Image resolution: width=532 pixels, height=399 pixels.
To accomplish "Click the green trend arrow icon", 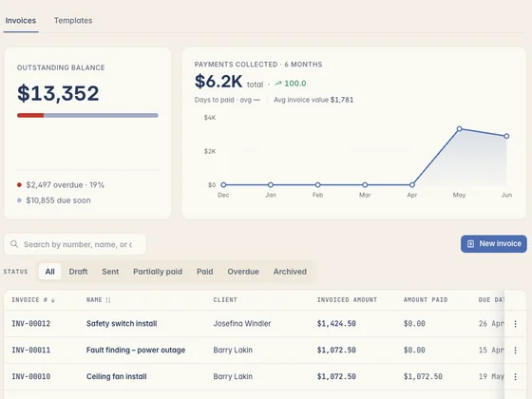I will pos(278,84).
